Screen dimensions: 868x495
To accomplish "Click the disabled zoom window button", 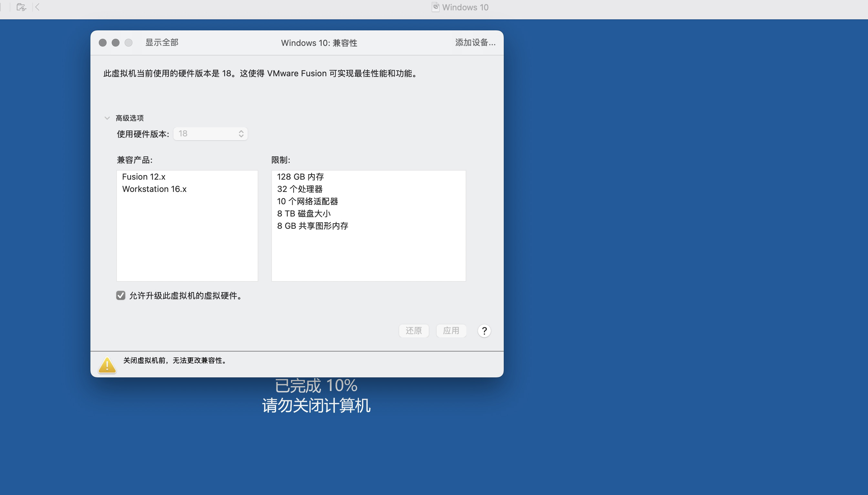I will point(129,43).
